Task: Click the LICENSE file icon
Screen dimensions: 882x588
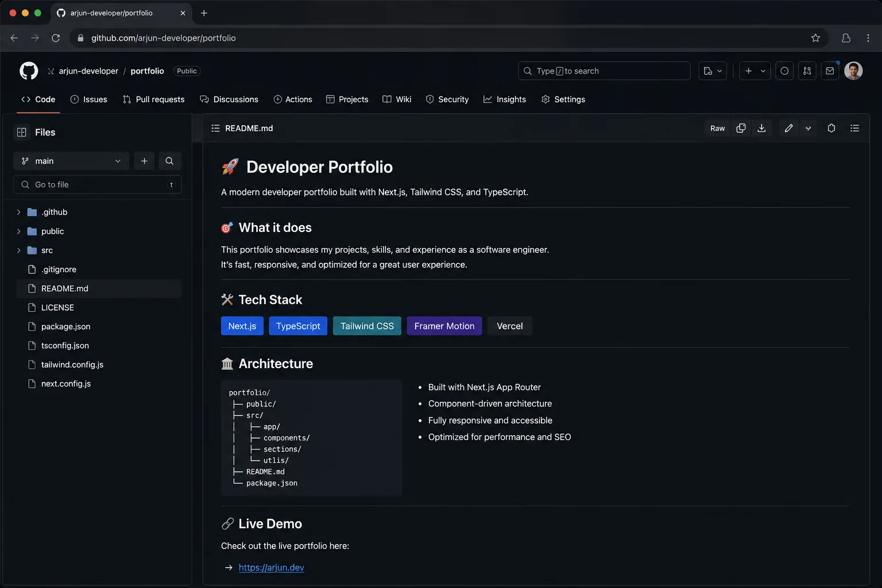Action: (32, 307)
